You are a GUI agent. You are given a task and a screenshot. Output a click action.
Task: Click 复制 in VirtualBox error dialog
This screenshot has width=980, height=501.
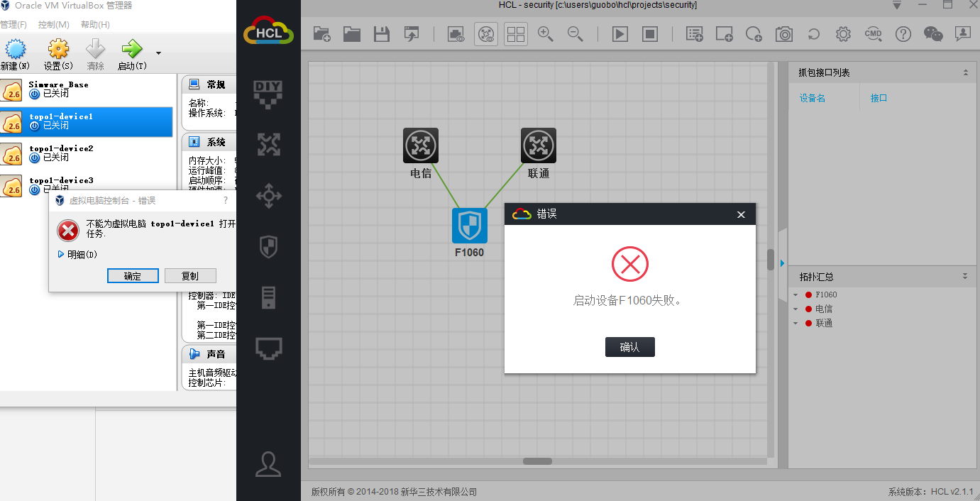(x=190, y=276)
